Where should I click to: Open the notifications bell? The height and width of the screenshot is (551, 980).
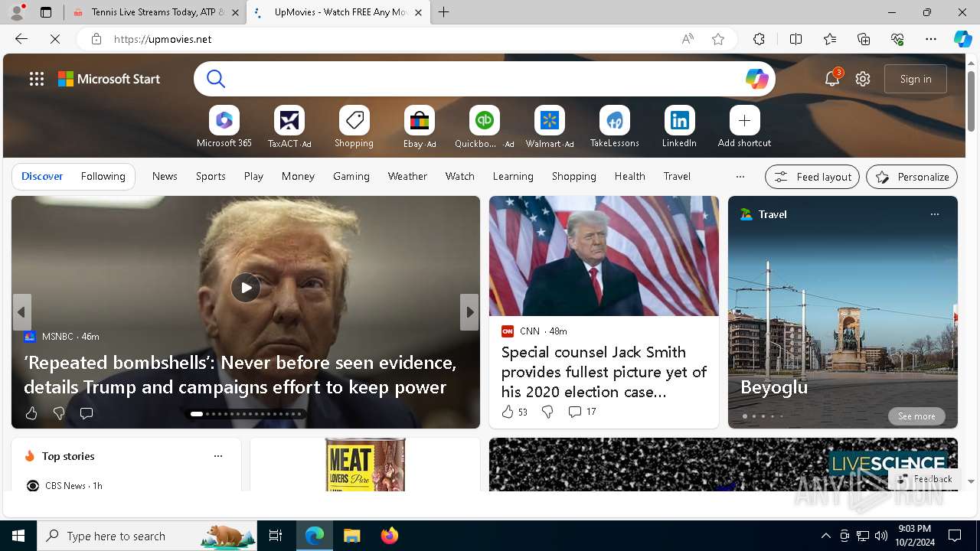pos(832,78)
